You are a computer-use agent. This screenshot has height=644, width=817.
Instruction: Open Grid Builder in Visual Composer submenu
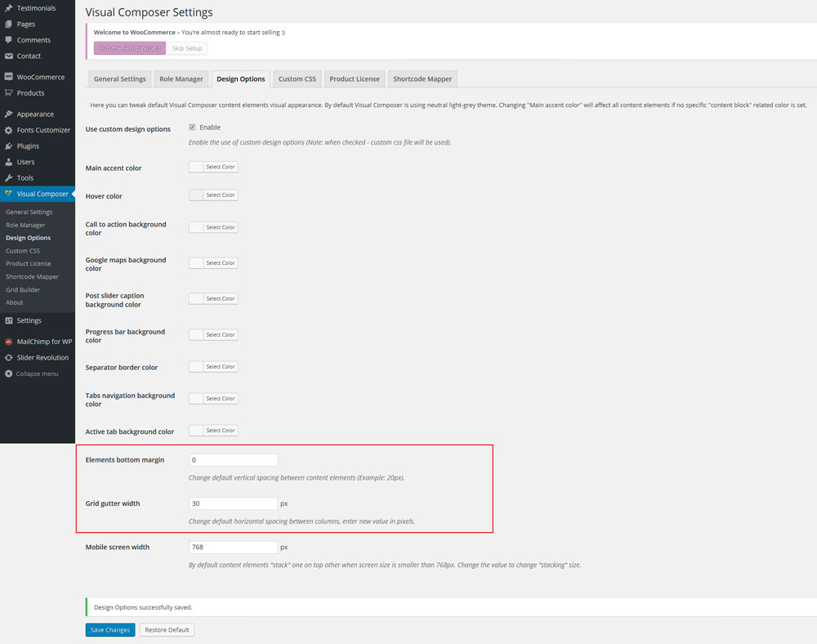[23, 290]
